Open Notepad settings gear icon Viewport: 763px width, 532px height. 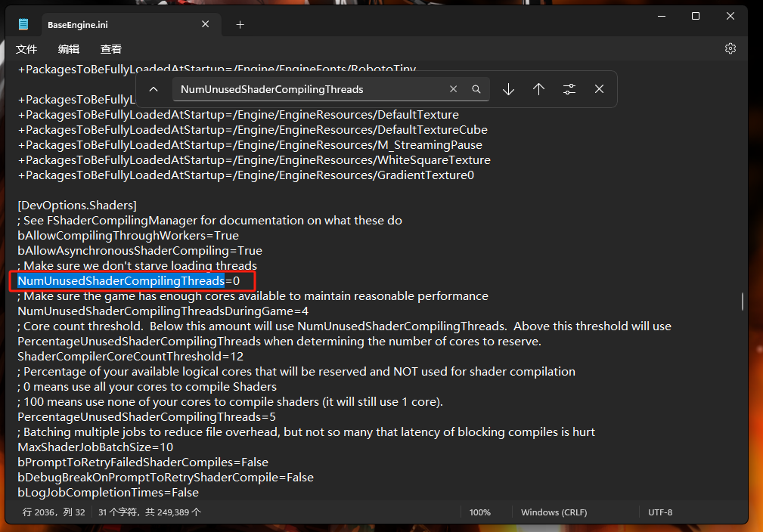pyautogui.click(x=730, y=48)
